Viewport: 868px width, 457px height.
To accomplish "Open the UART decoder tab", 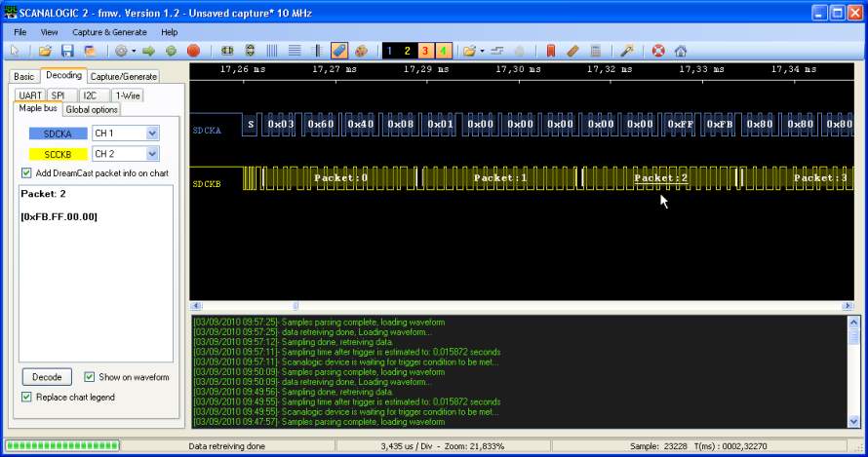I will 30,95.
